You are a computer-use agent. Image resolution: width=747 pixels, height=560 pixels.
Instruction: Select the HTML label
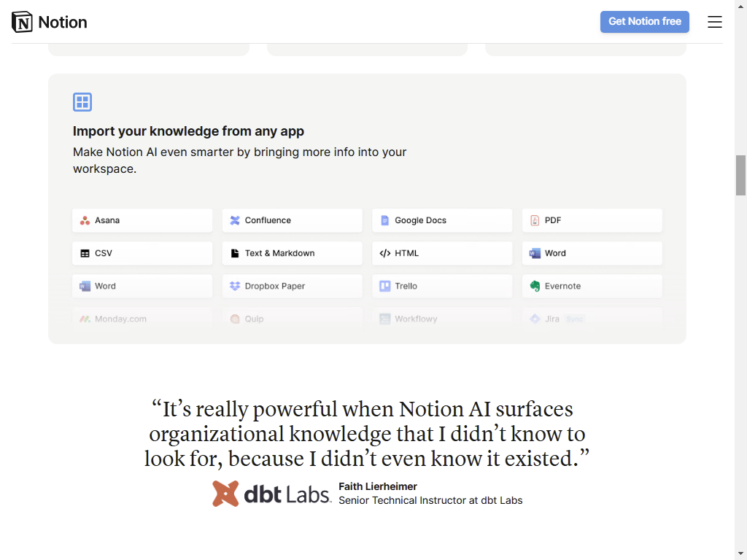coord(407,253)
